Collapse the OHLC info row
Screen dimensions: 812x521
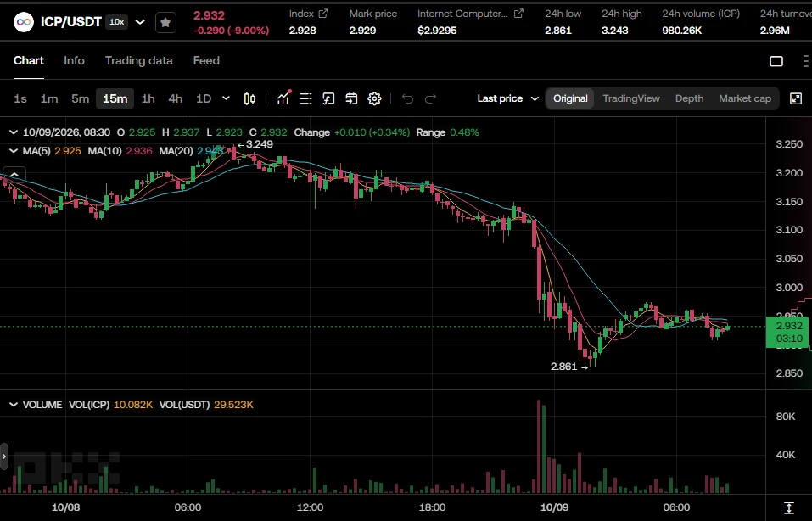point(14,132)
